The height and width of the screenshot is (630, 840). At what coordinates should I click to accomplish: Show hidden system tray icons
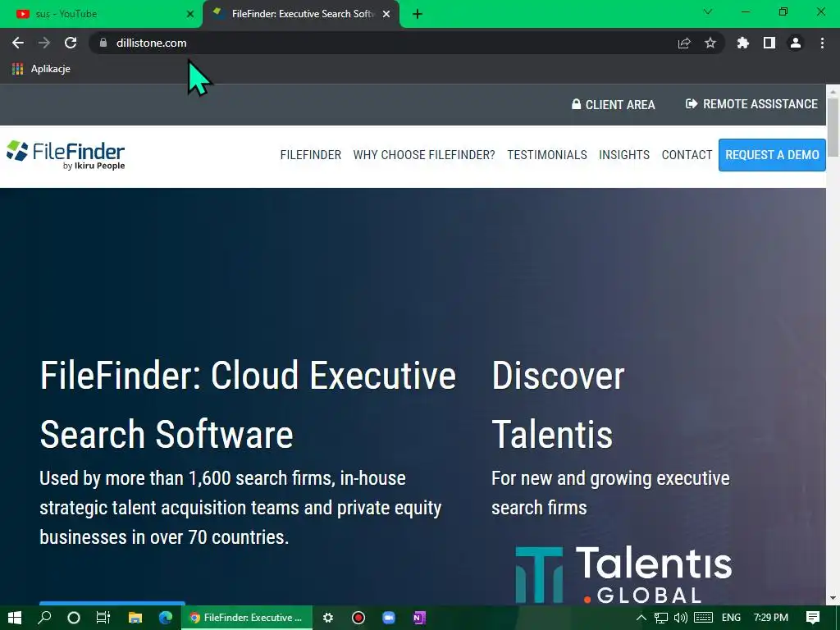tap(641, 618)
